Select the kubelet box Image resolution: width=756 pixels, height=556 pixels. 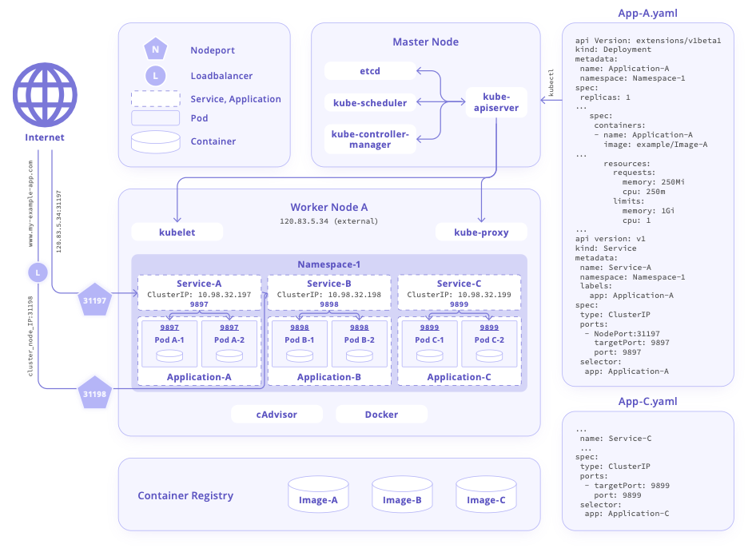(177, 232)
